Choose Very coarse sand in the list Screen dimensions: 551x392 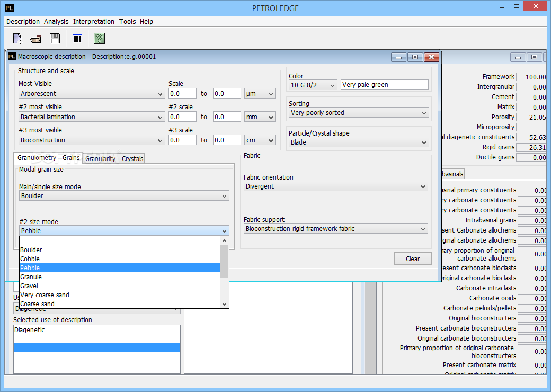coord(120,295)
